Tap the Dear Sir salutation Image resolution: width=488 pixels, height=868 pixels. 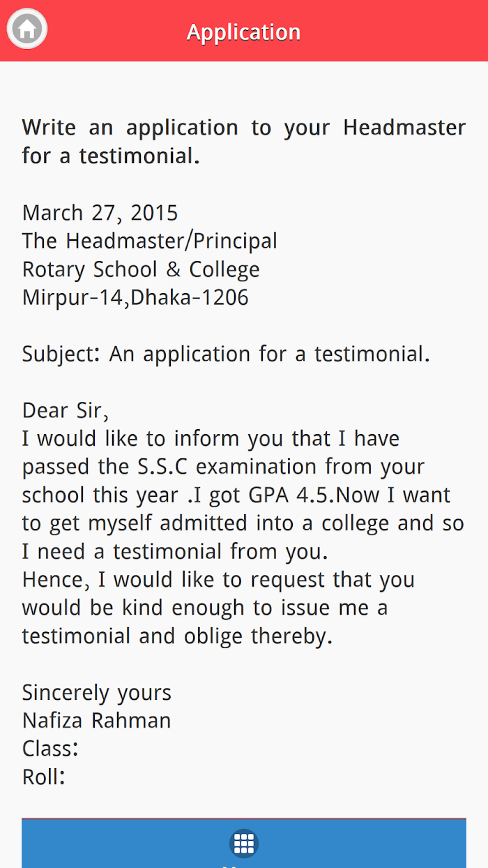coord(66,410)
